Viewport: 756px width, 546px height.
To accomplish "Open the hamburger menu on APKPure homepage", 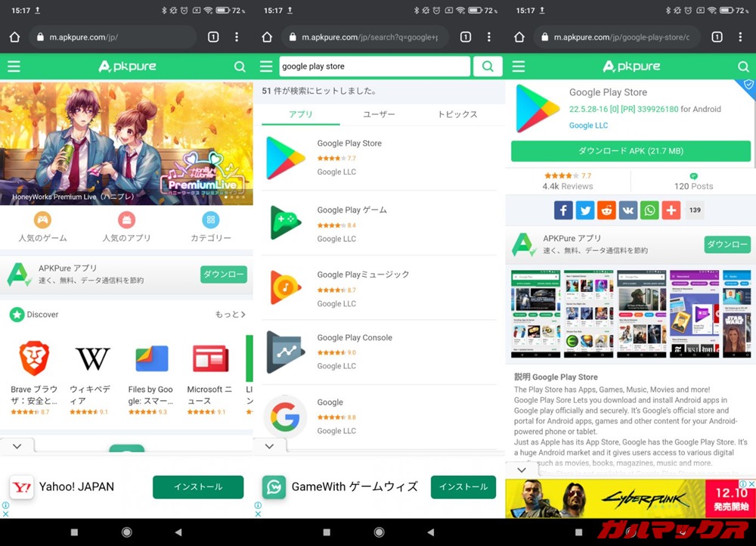I will [x=14, y=67].
